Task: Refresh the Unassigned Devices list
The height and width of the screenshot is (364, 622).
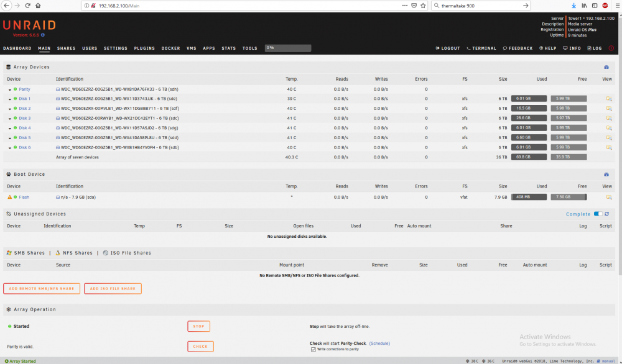Action: 607,214
